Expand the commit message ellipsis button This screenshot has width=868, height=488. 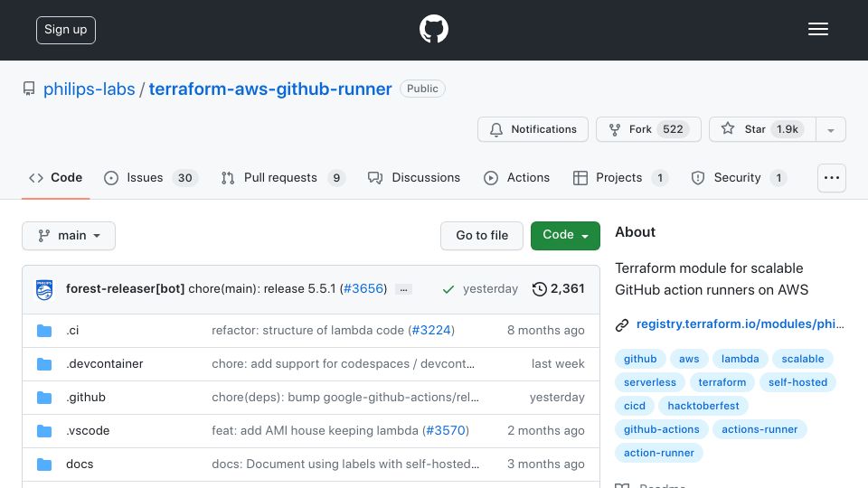[403, 289]
